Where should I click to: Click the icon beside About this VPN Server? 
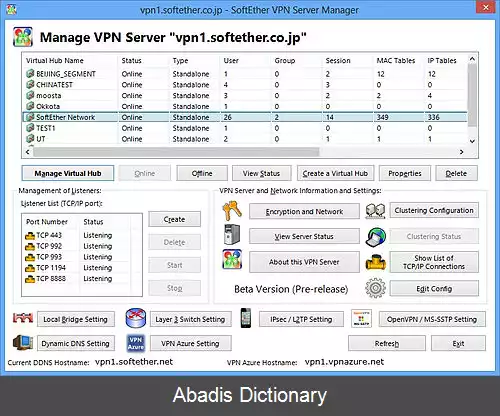232,259
